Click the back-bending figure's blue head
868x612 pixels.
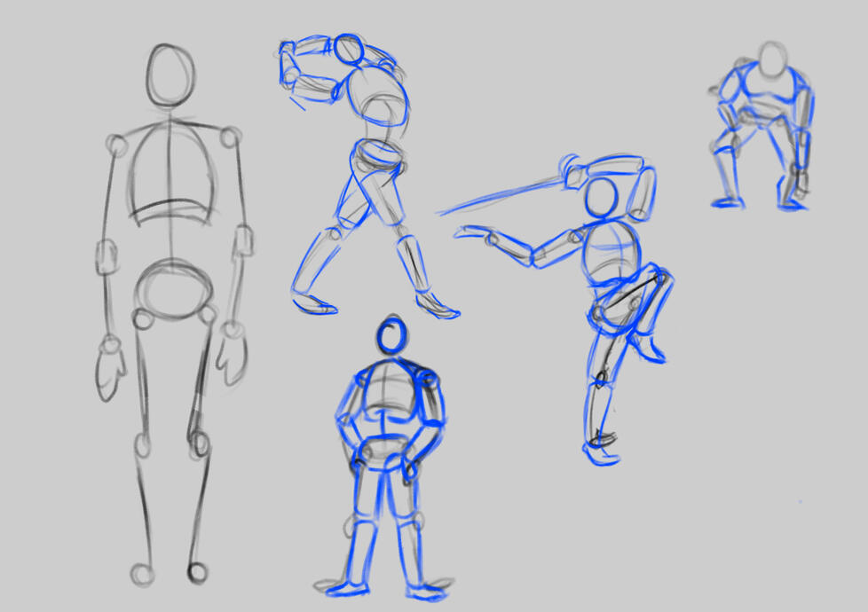point(350,49)
